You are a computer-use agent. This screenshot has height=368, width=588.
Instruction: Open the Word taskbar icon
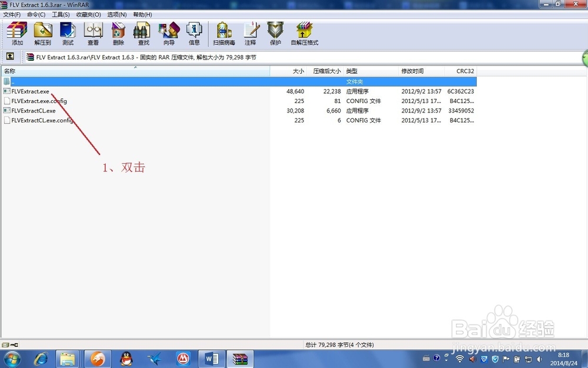click(x=212, y=359)
